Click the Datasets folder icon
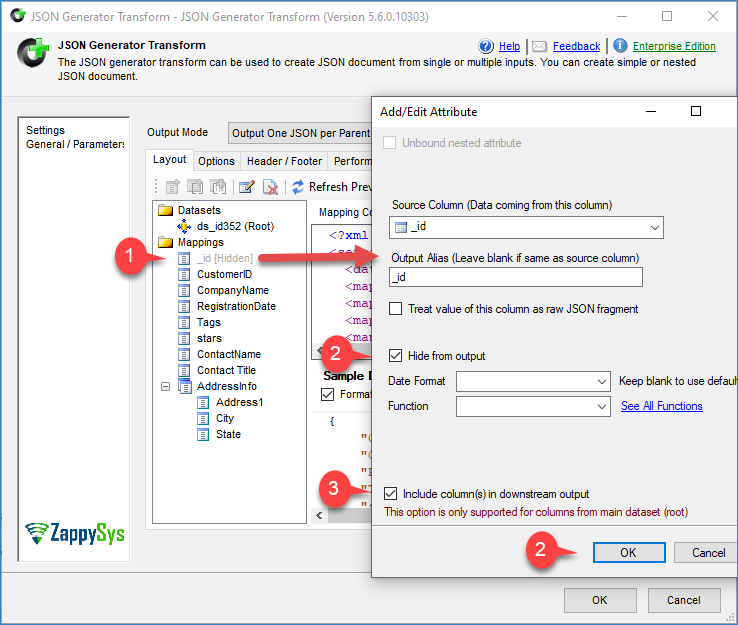Screen dimensions: 738x625 point(166,210)
